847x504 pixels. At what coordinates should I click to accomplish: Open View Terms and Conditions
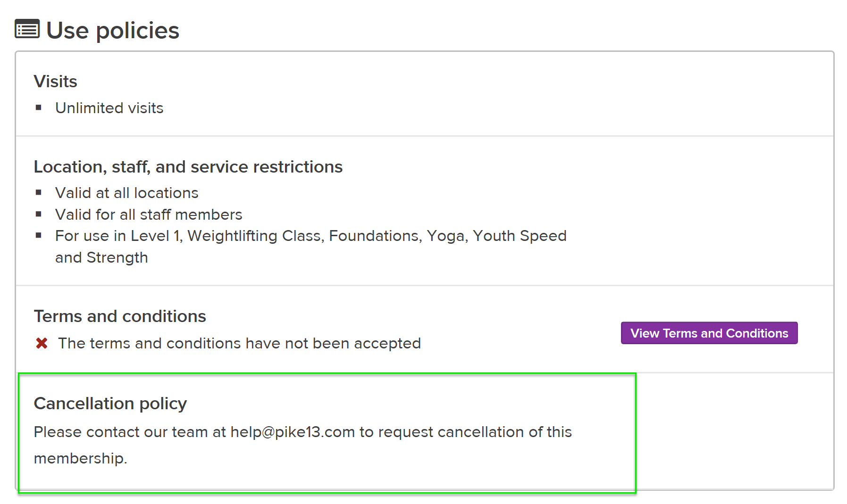[x=709, y=333]
